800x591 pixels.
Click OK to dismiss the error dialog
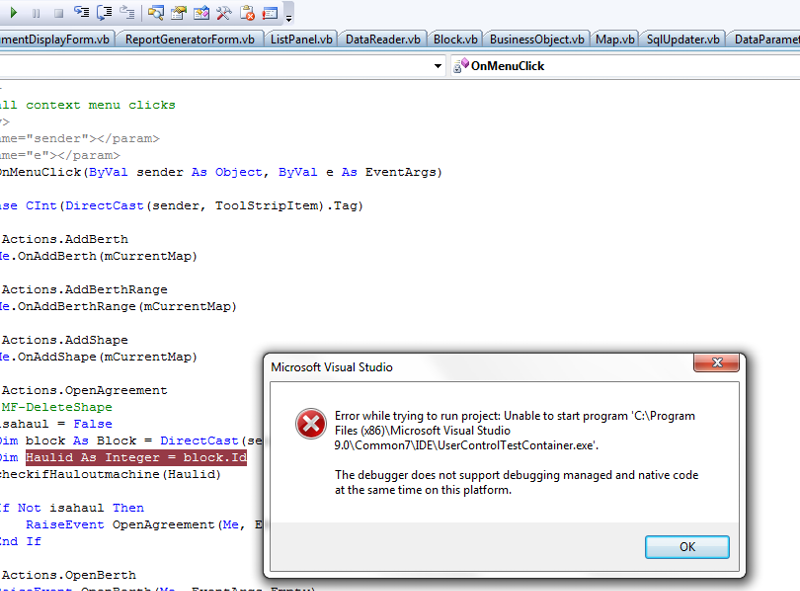[x=687, y=547]
